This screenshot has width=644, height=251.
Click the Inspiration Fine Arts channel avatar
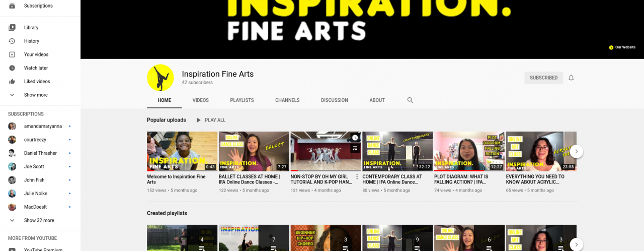(x=160, y=78)
